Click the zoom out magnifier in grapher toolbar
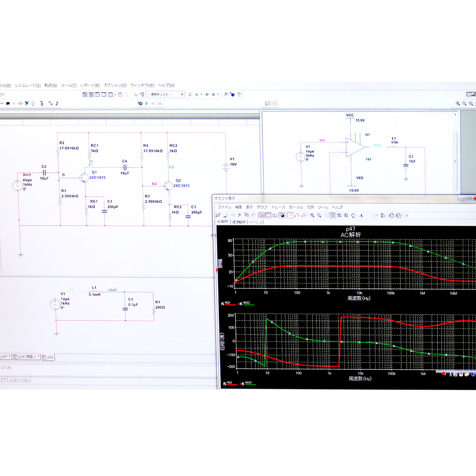 [319, 215]
